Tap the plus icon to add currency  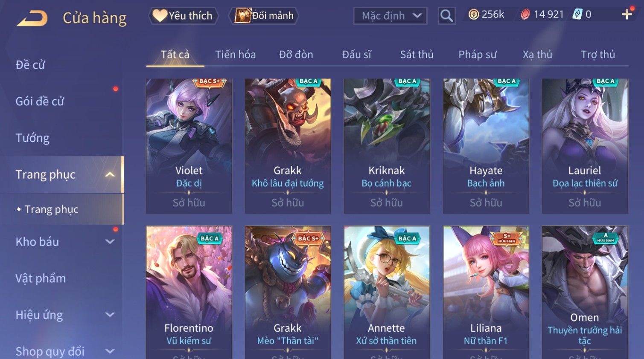(627, 15)
